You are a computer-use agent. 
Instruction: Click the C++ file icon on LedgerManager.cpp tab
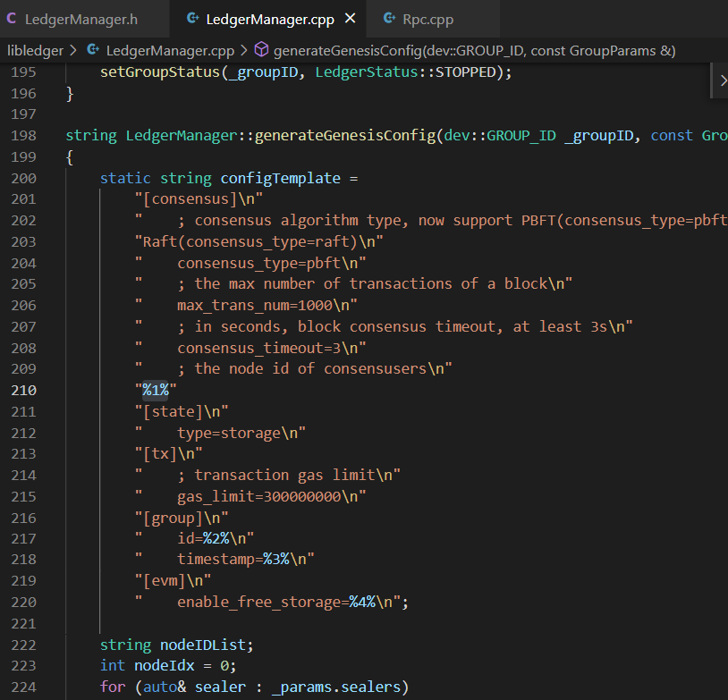[x=192, y=19]
